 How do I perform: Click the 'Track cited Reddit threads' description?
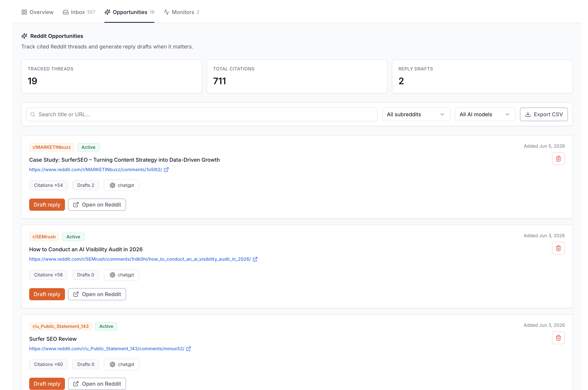click(107, 47)
